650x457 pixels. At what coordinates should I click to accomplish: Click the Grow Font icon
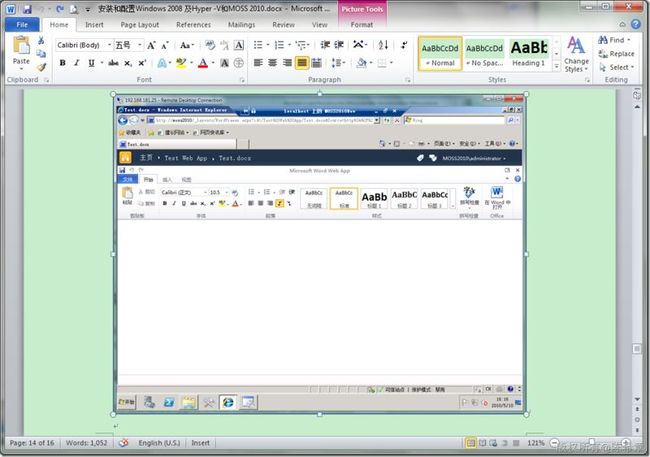click(x=151, y=45)
